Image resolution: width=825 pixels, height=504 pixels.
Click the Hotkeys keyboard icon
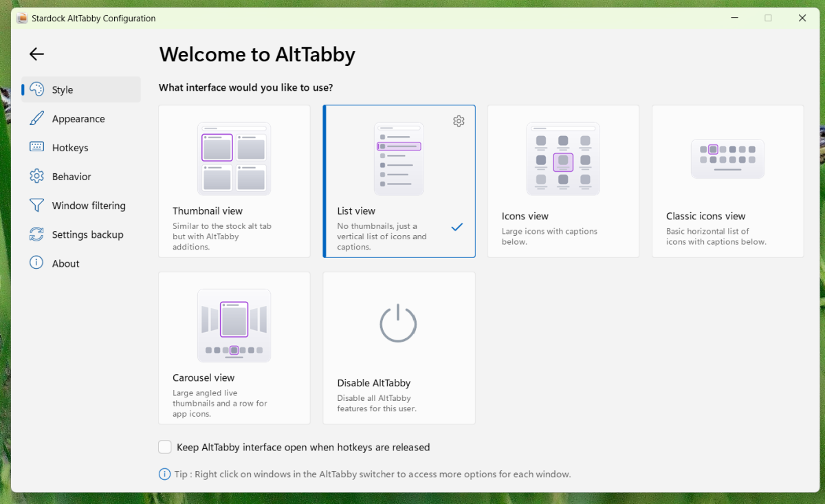click(37, 147)
